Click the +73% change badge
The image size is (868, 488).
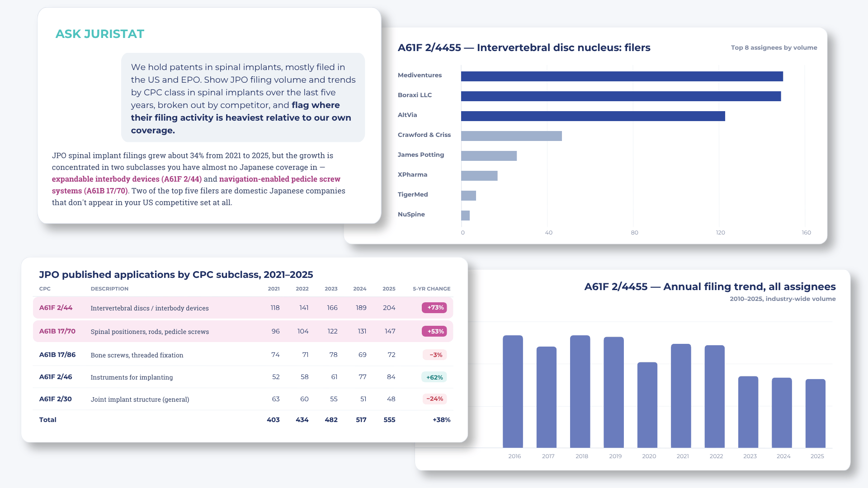pos(434,308)
